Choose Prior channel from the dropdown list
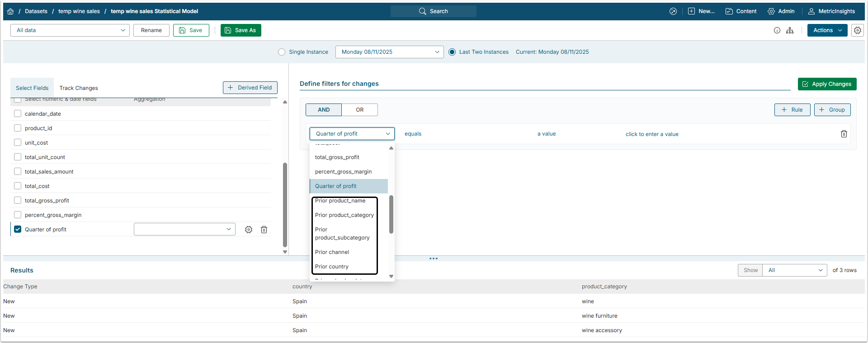 coord(332,252)
